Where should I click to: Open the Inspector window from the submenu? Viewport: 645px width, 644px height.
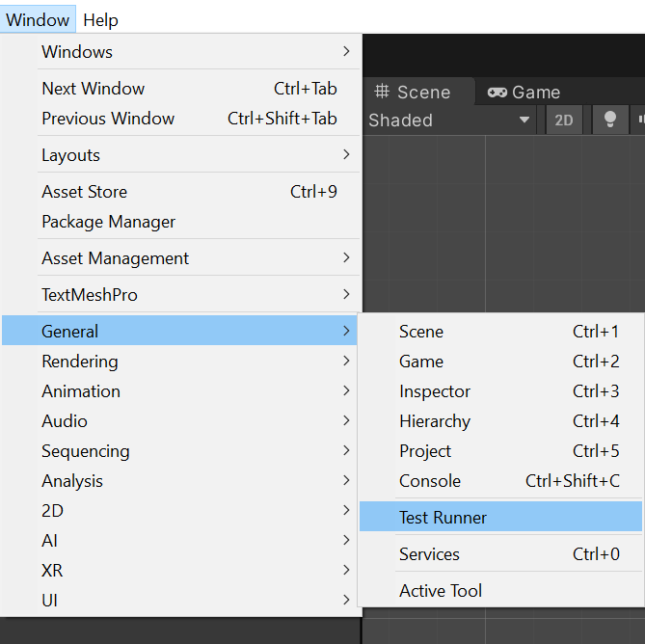(x=435, y=391)
